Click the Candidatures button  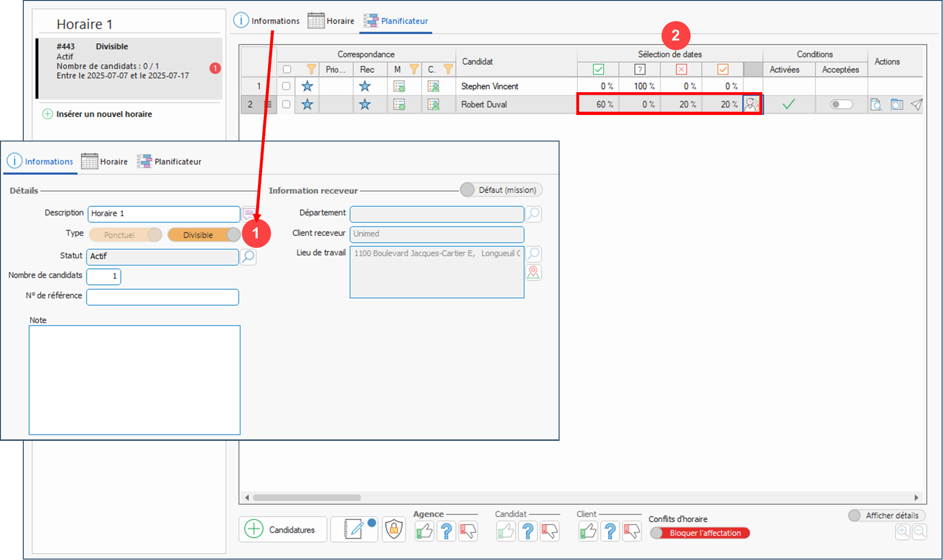(x=282, y=530)
